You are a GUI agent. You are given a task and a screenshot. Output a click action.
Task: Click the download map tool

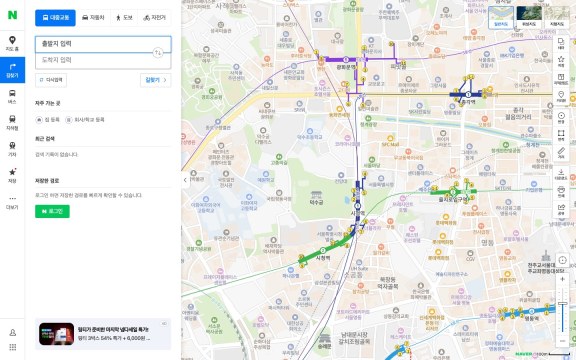[x=561, y=174]
